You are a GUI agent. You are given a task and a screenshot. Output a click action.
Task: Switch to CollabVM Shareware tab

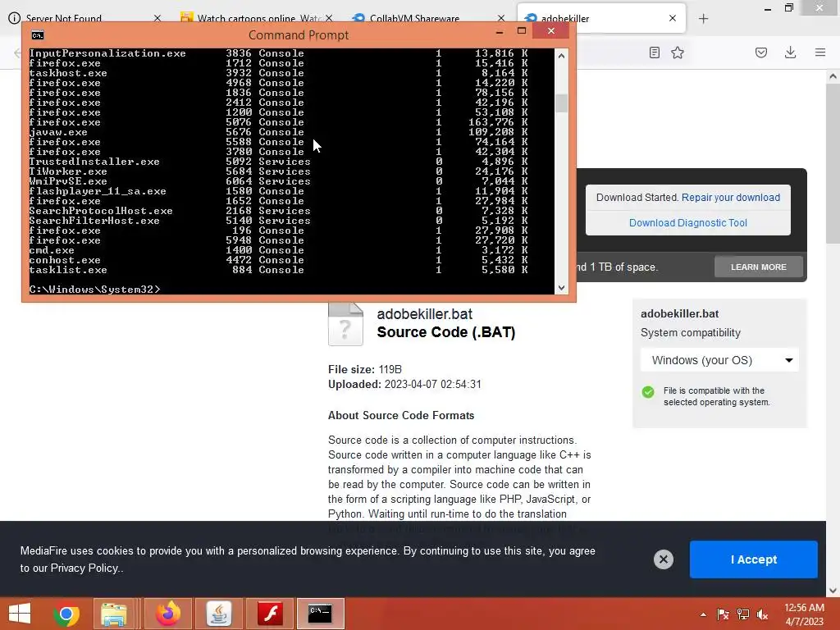coord(414,18)
